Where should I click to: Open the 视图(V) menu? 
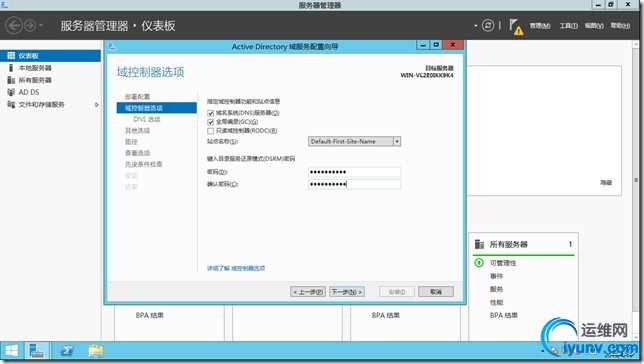(x=594, y=26)
